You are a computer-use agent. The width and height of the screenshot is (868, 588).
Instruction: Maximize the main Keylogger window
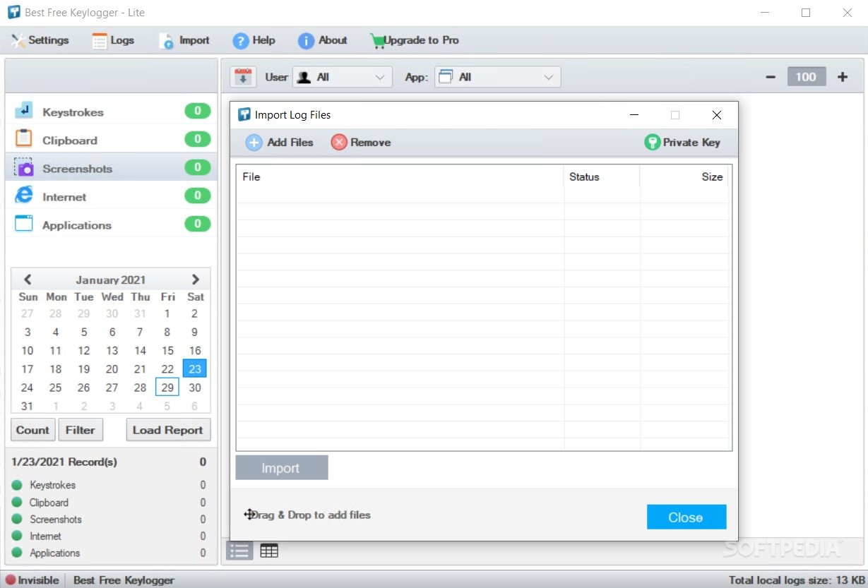pyautogui.click(x=806, y=13)
